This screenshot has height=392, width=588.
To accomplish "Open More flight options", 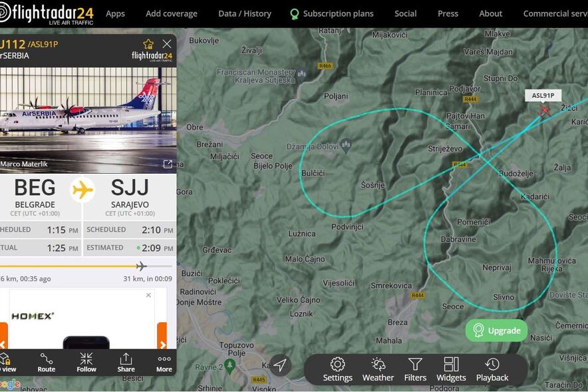I will coord(164,363).
